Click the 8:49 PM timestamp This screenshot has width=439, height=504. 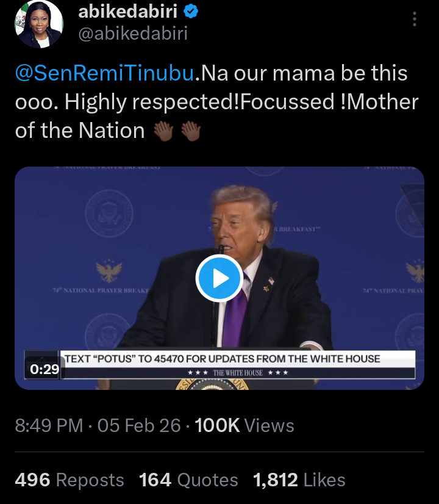49,425
